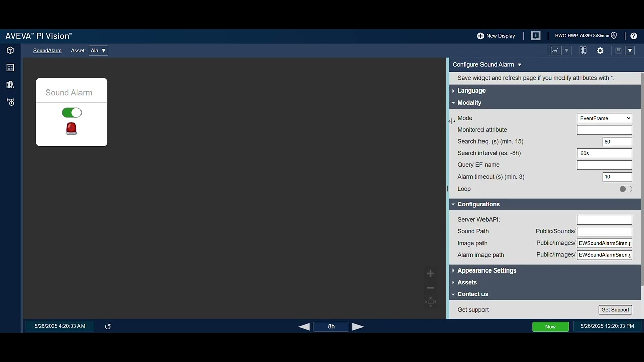Click the end time 5/26/2025 12:20:33 PM
Viewport: 644px width, 362px height.
(607, 326)
